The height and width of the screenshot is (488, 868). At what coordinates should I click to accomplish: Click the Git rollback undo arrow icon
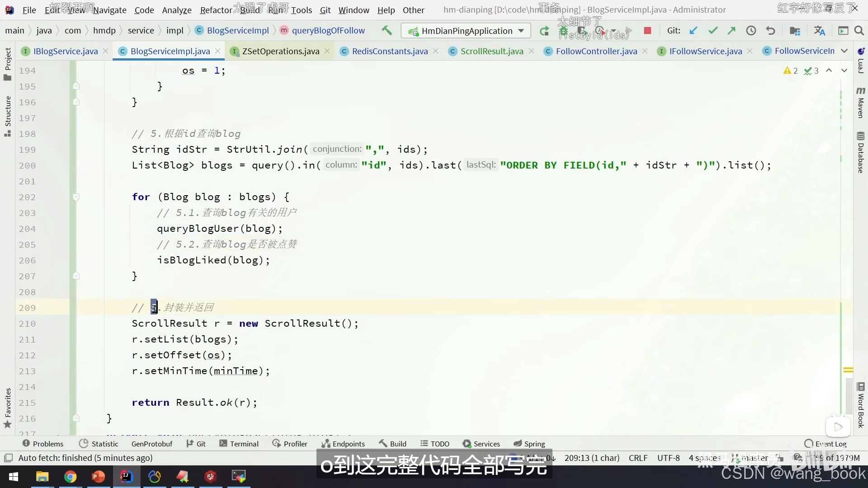[771, 30]
